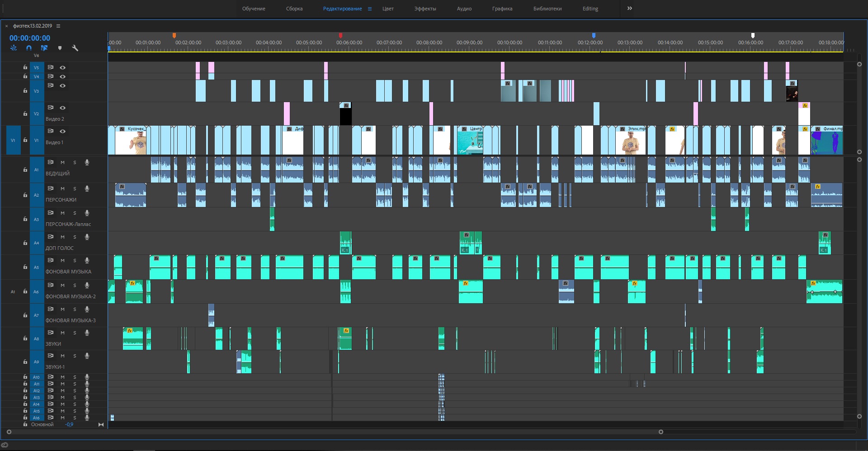Select the Финал clip on Видео 1
The height and width of the screenshot is (451, 868).
826,140
